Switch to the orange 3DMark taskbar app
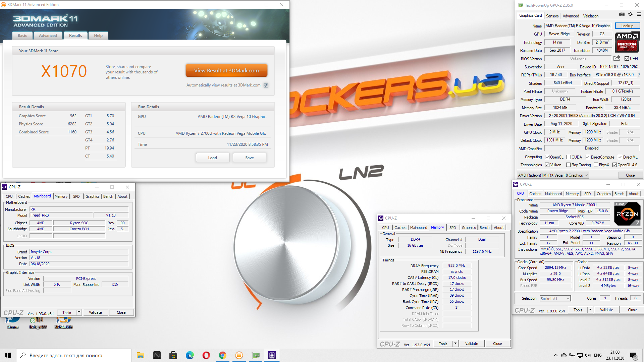 pyautogui.click(x=239, y=355)
